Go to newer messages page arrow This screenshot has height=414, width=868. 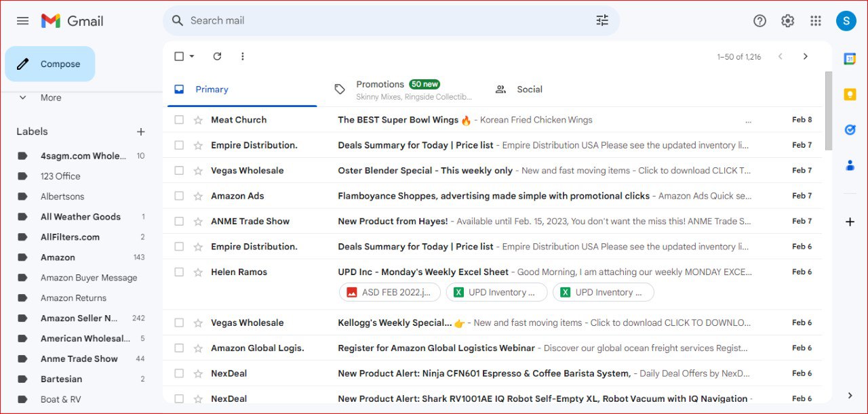click(781, 56)
